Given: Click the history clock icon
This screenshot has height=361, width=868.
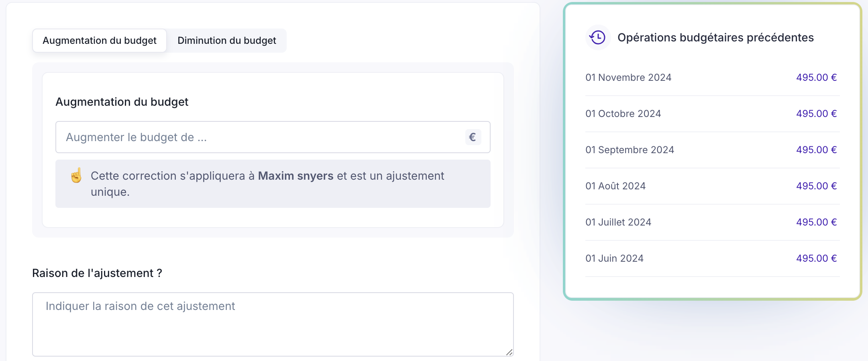Looking at the screenshot, I should coord(598,37).
